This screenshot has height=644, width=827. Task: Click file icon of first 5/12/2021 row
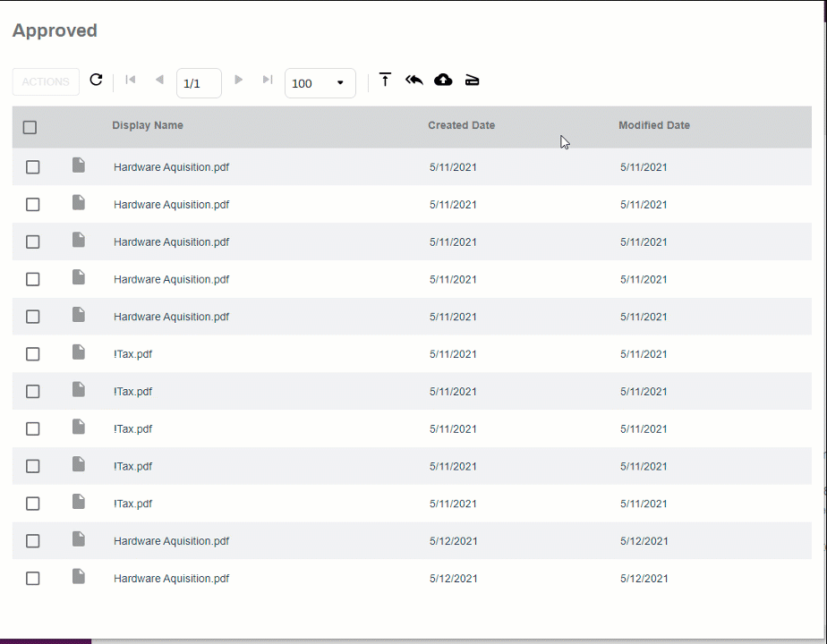79,539
